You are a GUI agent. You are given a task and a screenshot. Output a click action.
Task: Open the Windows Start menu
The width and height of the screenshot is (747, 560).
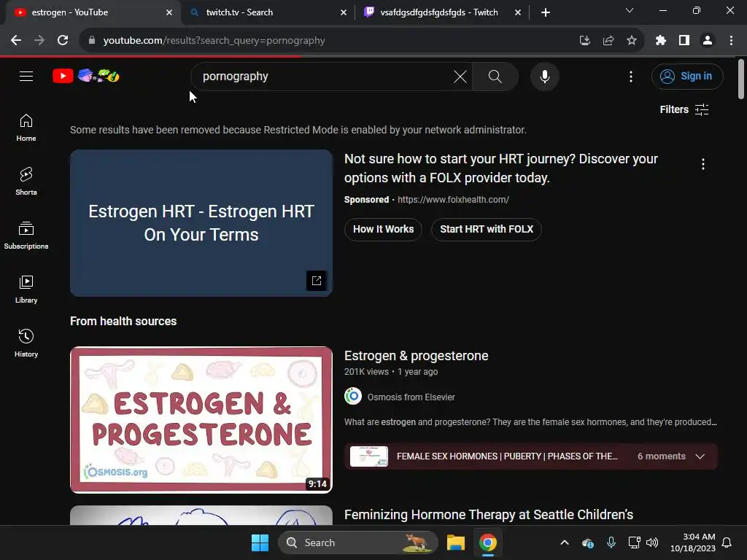tap(260, 542)
